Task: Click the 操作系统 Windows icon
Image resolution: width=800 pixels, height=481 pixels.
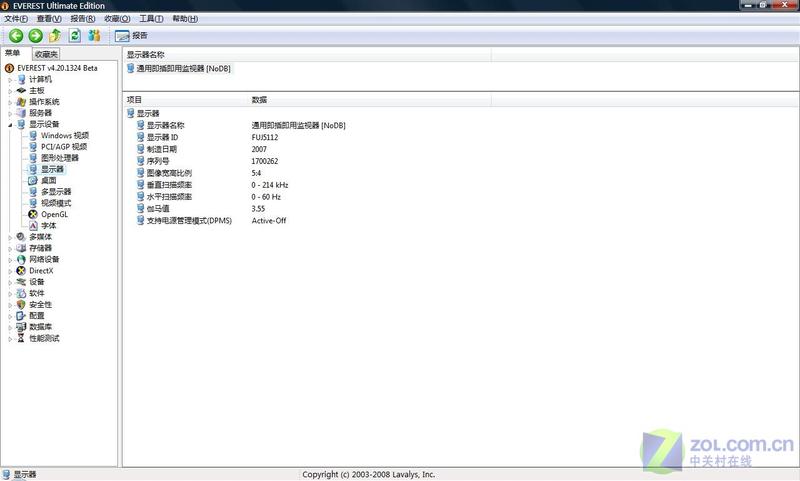Action: pyautogui.click(x=21, y=102)
